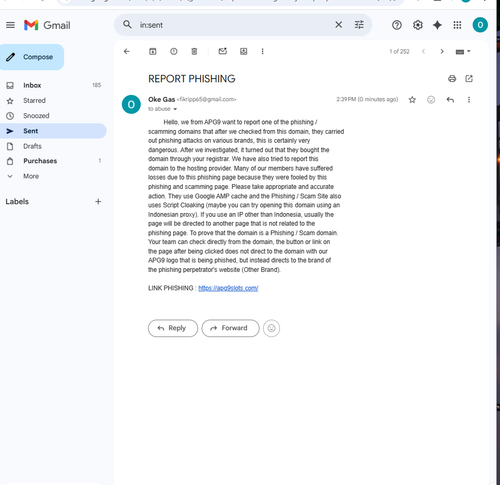
Task: Open the toolbar More options menu
Action: pyautogui.click(x=262, y=51)
